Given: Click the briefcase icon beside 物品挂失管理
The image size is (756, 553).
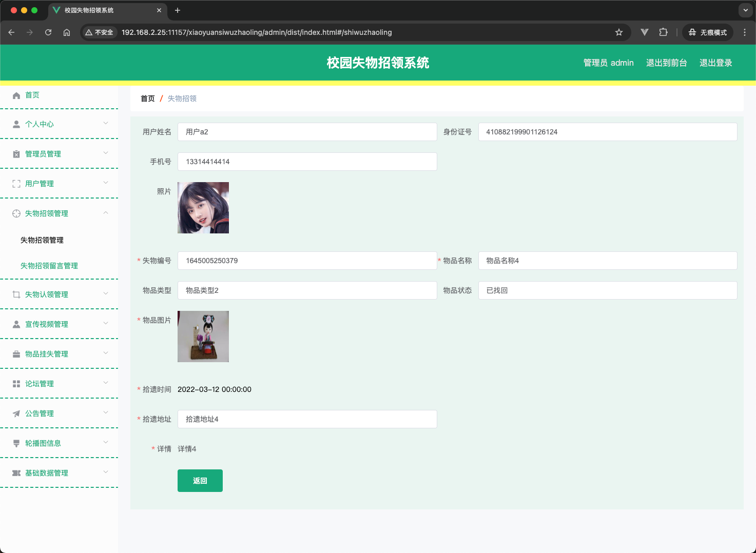Looking at the screenshot, I should coord(16,354).
